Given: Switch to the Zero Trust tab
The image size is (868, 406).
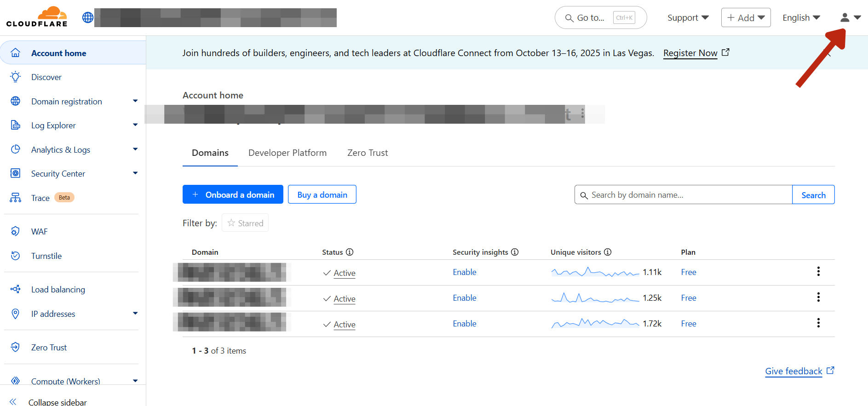Looking at the screenshot, I should pos(368,153).
